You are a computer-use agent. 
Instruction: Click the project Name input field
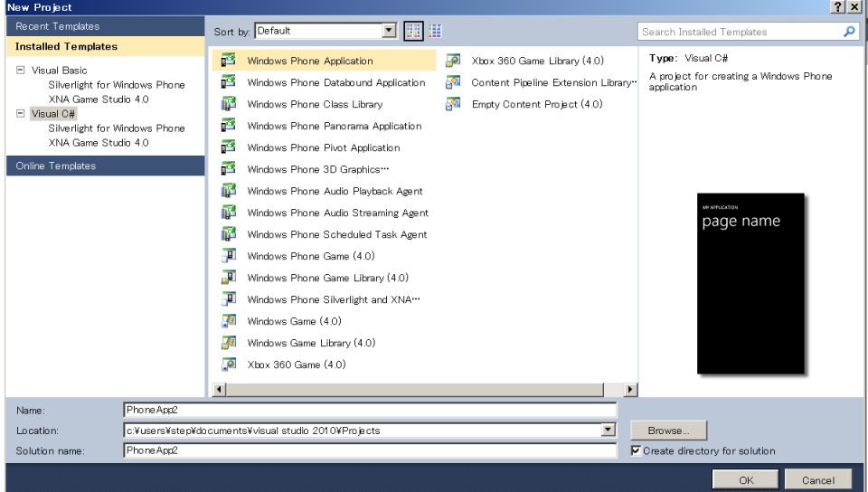pyautogui.click(x=370, y=410)
